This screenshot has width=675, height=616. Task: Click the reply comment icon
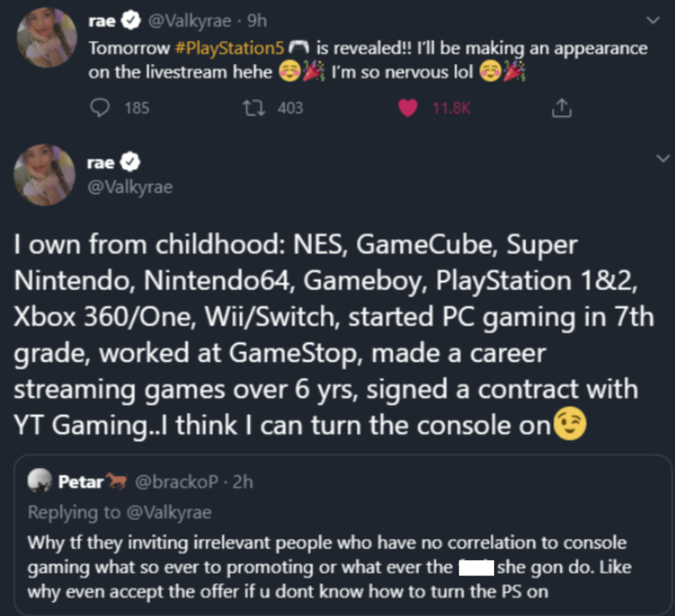101,108
